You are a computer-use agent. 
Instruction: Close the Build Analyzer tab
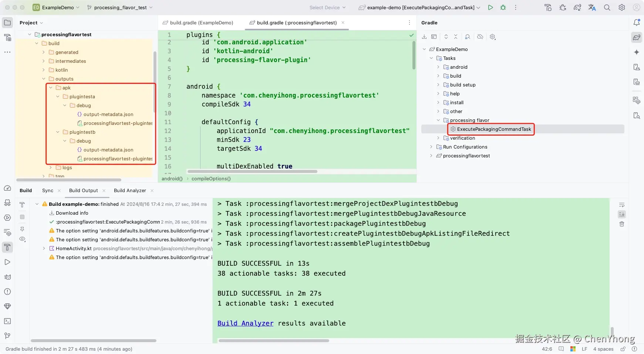pos(152,190)
